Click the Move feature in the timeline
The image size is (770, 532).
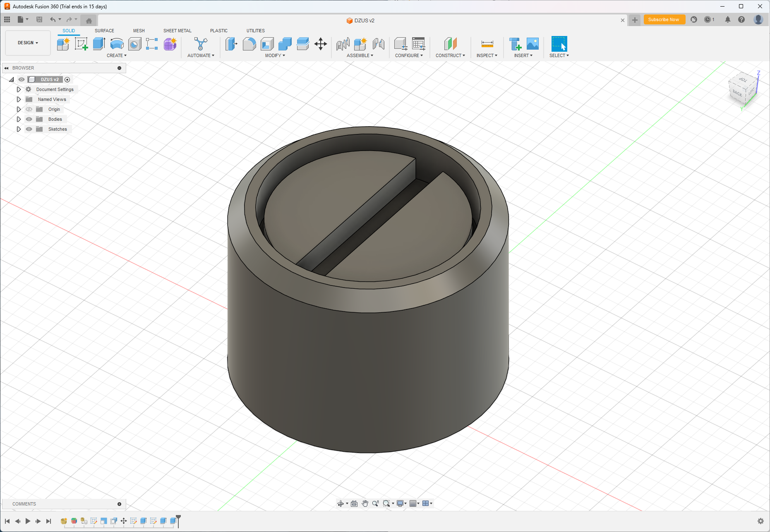124,521
